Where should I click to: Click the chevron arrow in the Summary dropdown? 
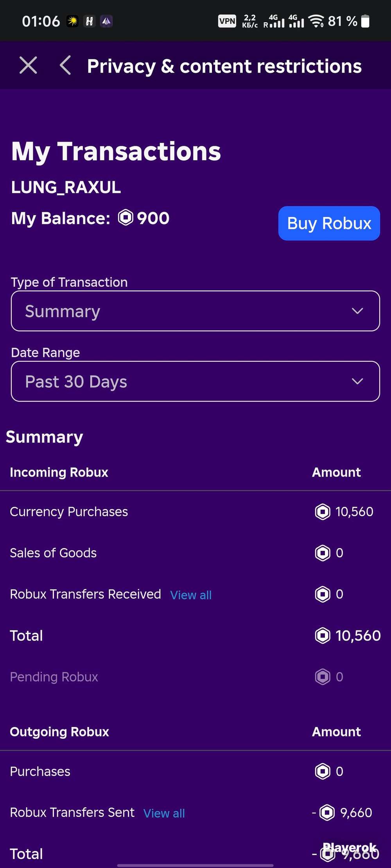click(357, 311)
